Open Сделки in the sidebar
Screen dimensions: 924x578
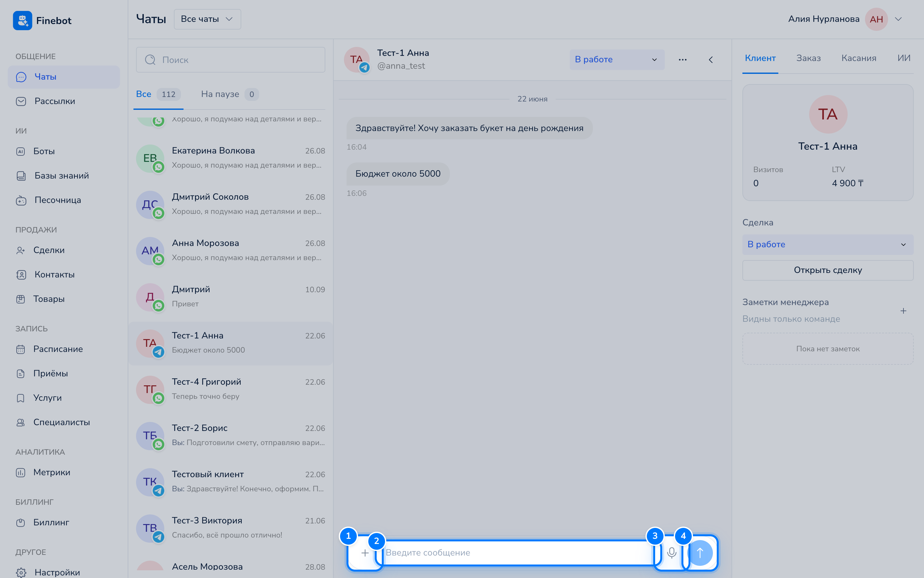pyautogui.click(x=64, y=250)
